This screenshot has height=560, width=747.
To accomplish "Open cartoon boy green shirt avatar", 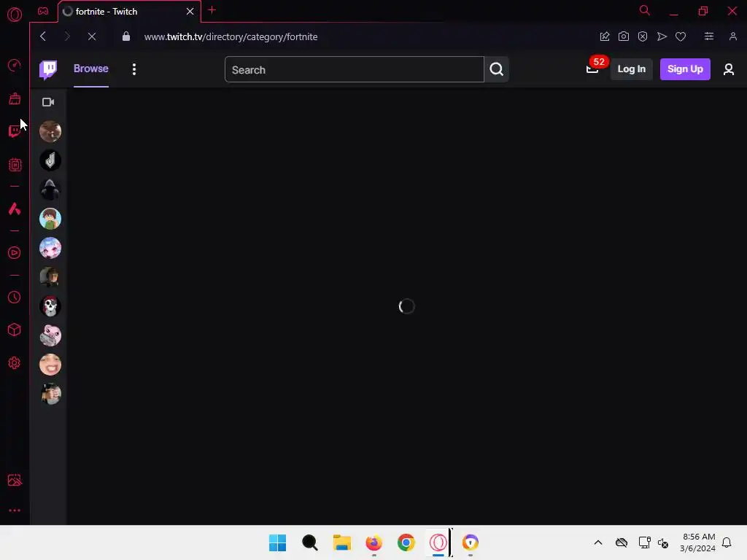I will coord(50,219).
